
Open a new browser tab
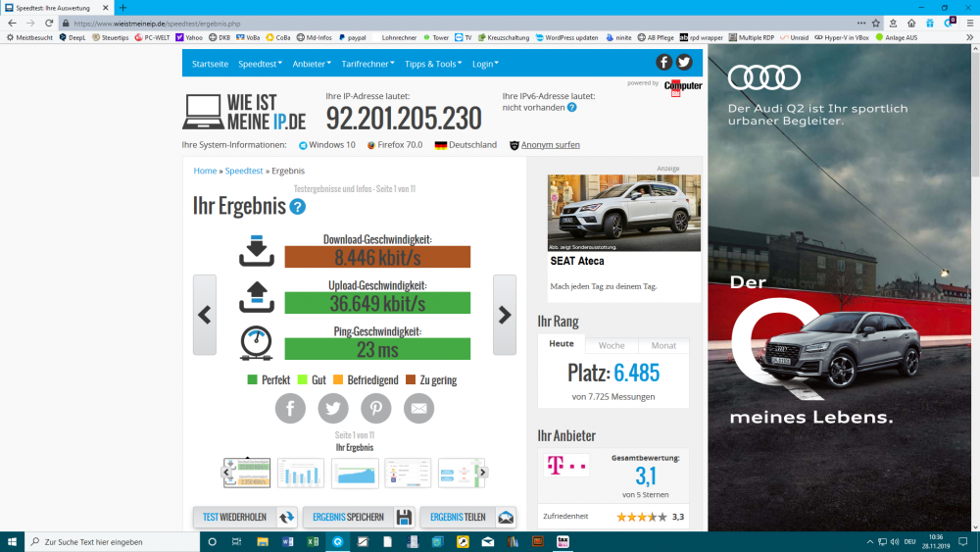123,8
